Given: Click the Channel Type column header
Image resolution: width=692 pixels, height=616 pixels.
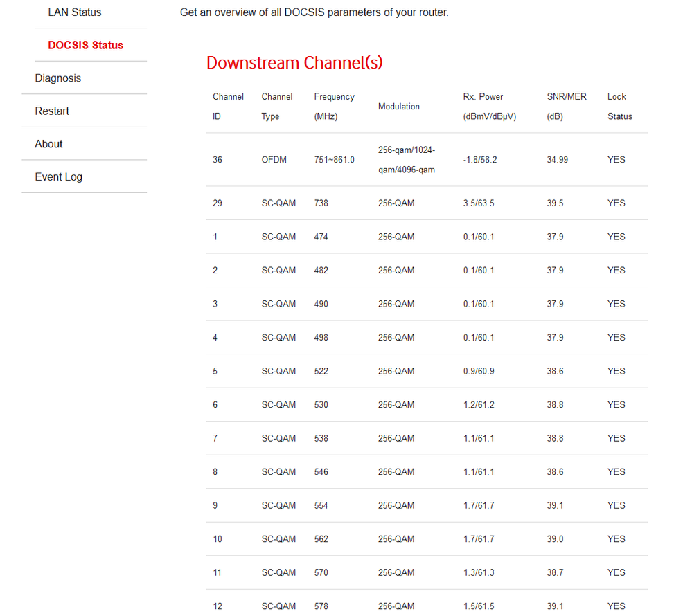Looking at the screenshot, I should [x=276, y=107].
